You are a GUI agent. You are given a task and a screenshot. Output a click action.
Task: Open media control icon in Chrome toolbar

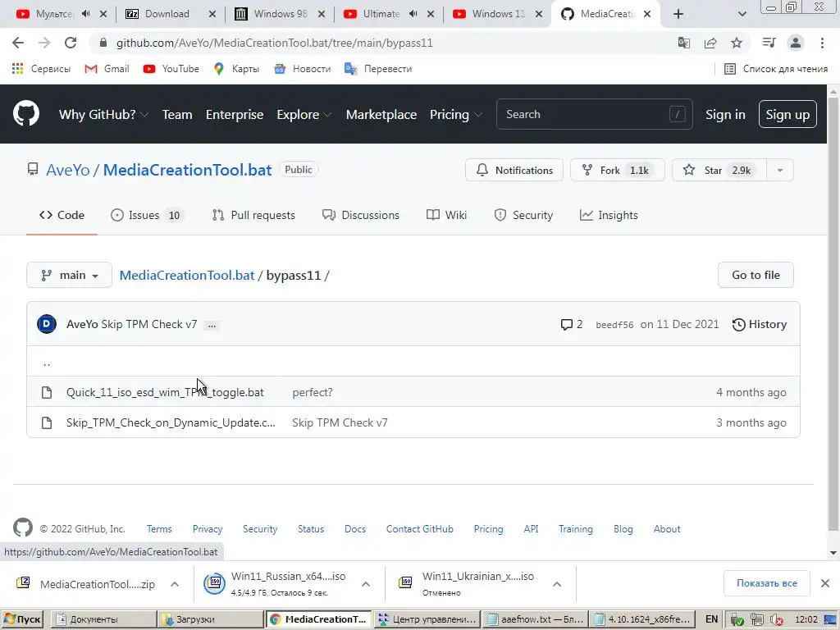coord(769,43)
